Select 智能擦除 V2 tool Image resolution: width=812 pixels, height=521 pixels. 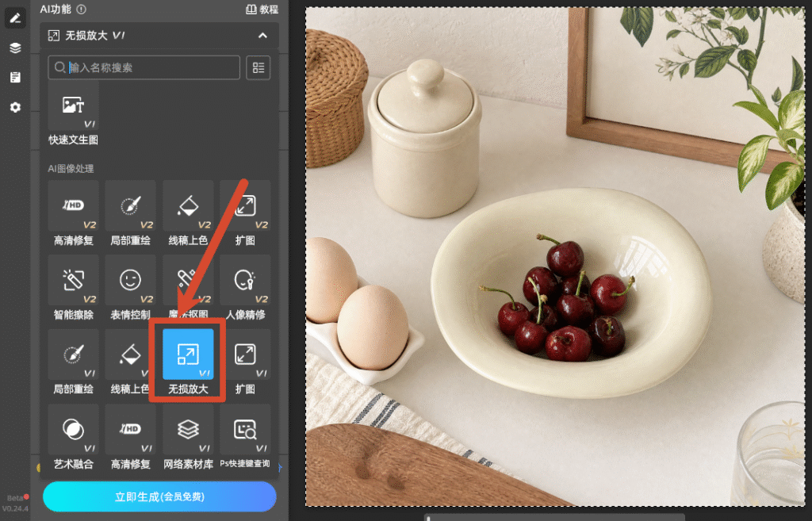coord(73,288)
